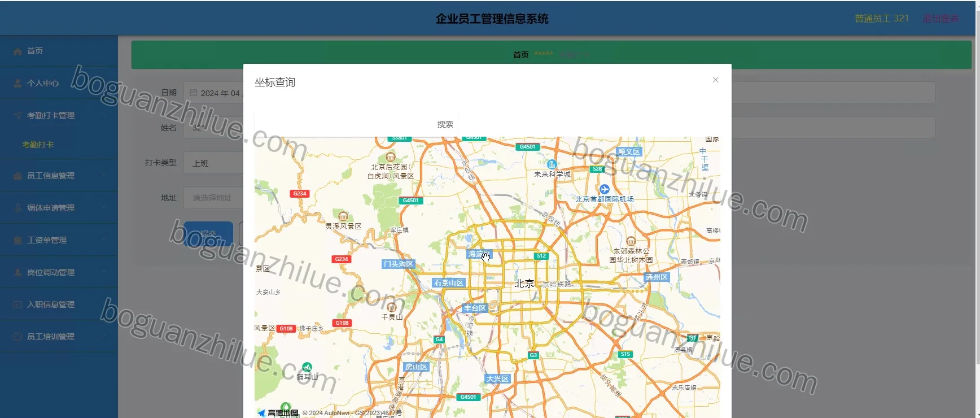Expand the 工资单管理 menu arrow
980x418 pixels.
103,240
